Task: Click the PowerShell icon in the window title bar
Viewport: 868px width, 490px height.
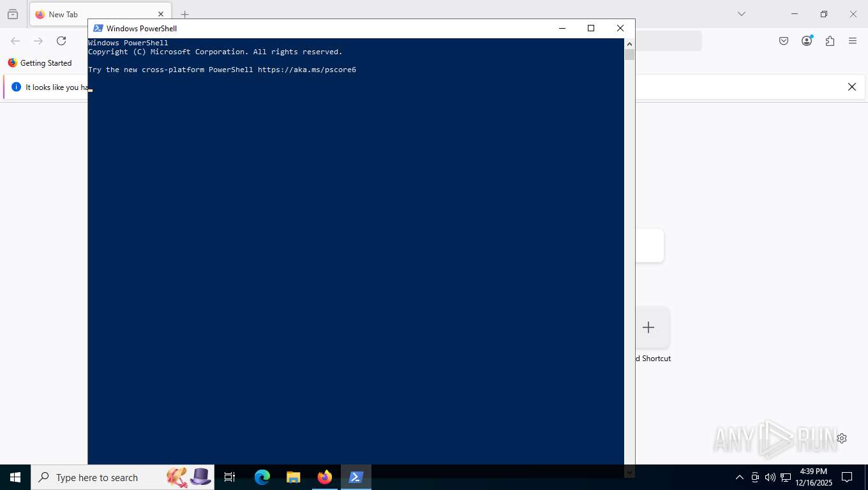Action: pyautogui.click(x=98, y=28)
